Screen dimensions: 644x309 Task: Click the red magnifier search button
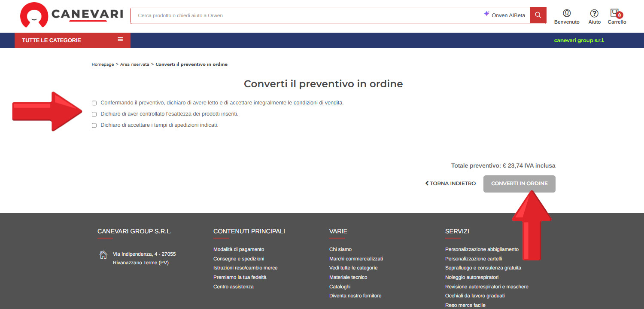[538, 15]
